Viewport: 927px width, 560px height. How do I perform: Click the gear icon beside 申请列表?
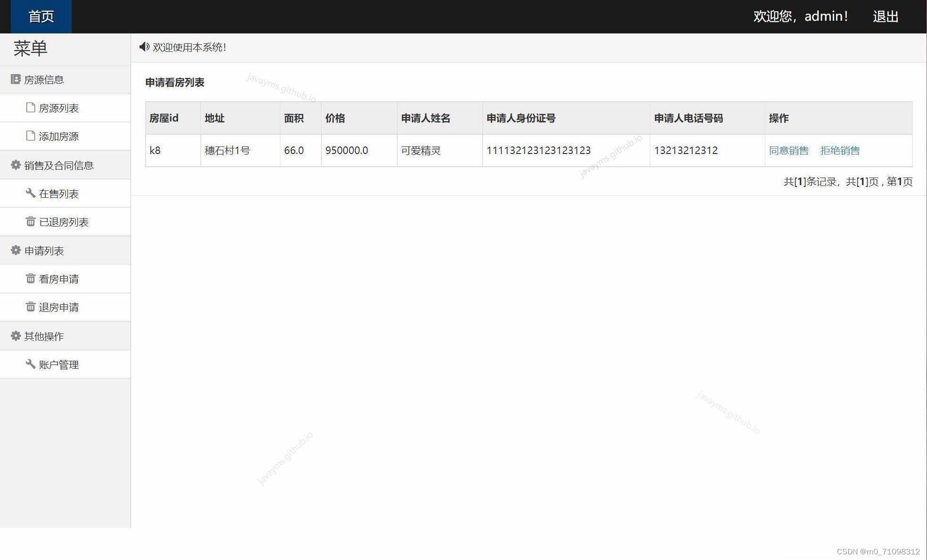(16, 250)
